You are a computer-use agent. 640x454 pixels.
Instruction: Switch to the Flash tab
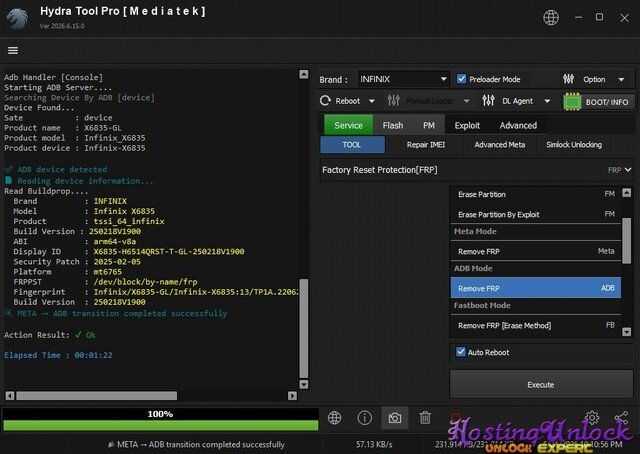click(x=393, y=125)
